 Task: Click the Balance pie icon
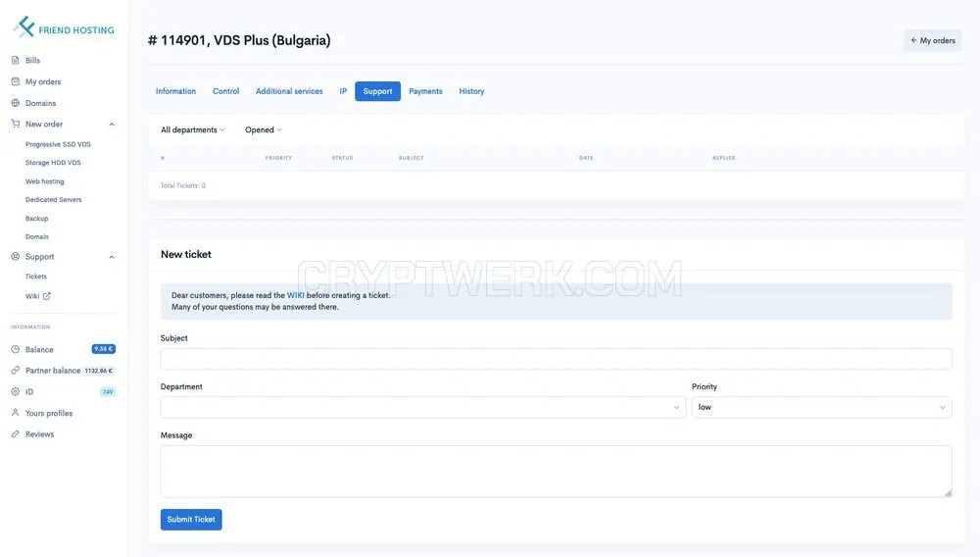click(x=15, y=349)
